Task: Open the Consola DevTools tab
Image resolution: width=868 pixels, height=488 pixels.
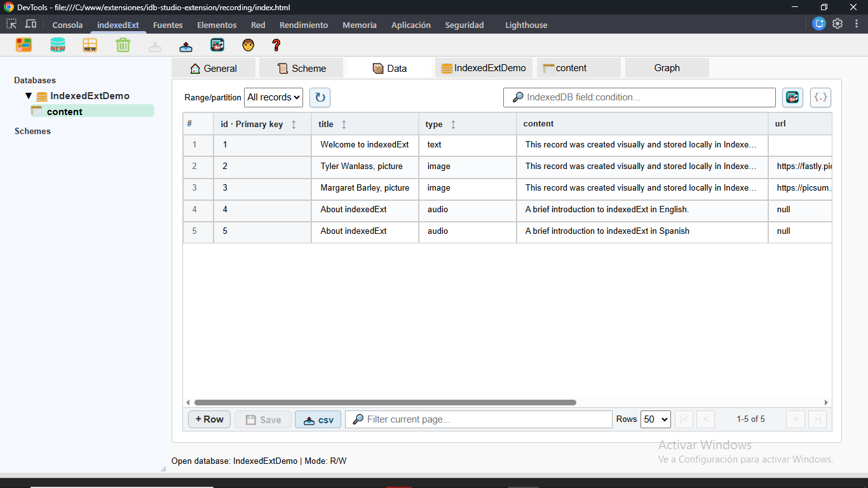Action: (67, 25)
